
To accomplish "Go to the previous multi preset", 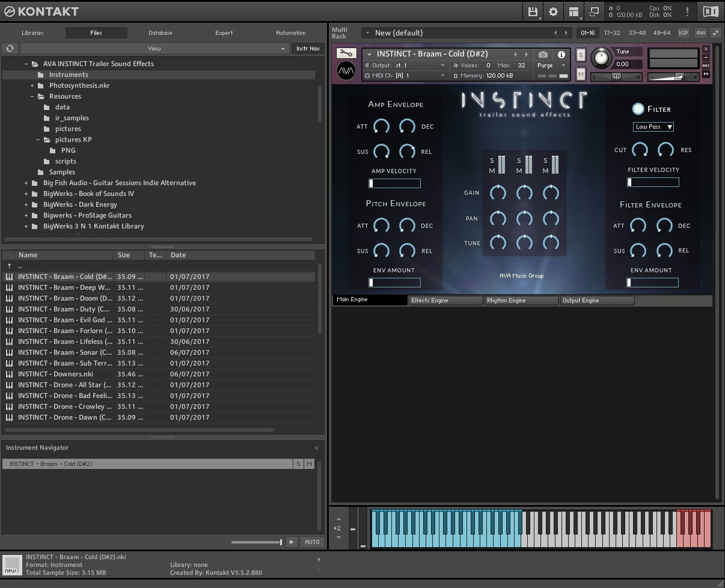I will pyautogui.click(x=555, y=33).
